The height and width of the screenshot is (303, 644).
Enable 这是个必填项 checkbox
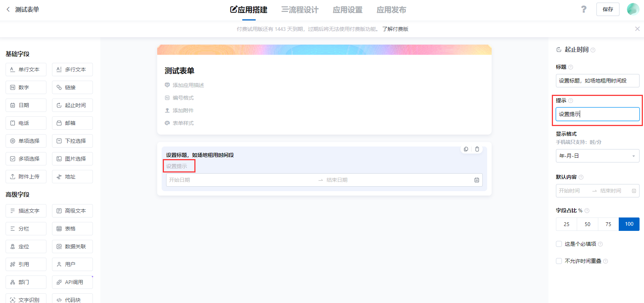pyautogui.click(x=559, y=244)
